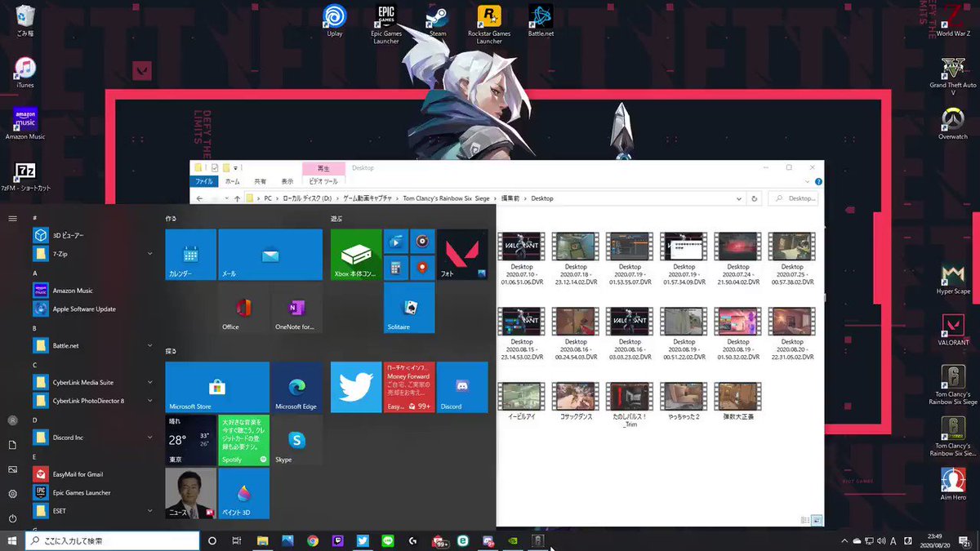
Task: Open Paint 3D tile
Action: pyautogui.click(x=243, y=493)
